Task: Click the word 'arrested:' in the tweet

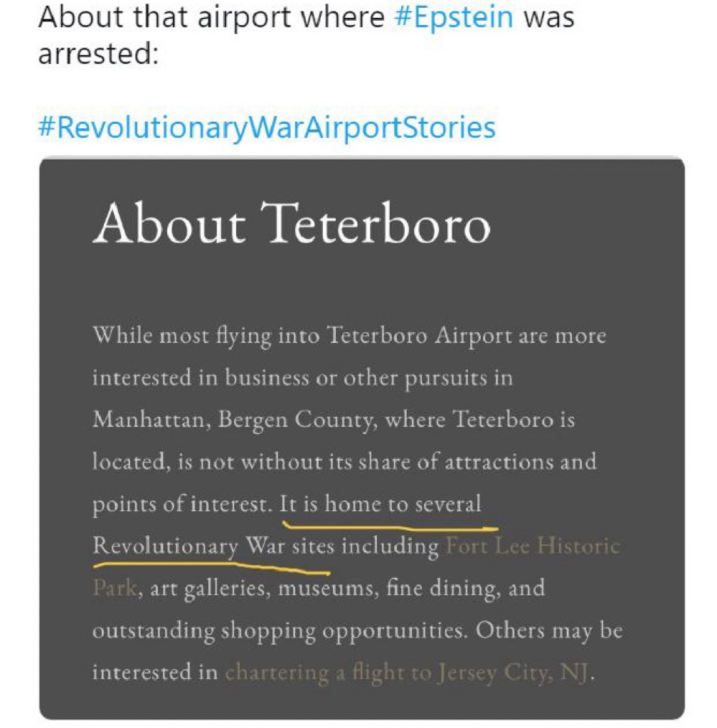Action: 97,53
